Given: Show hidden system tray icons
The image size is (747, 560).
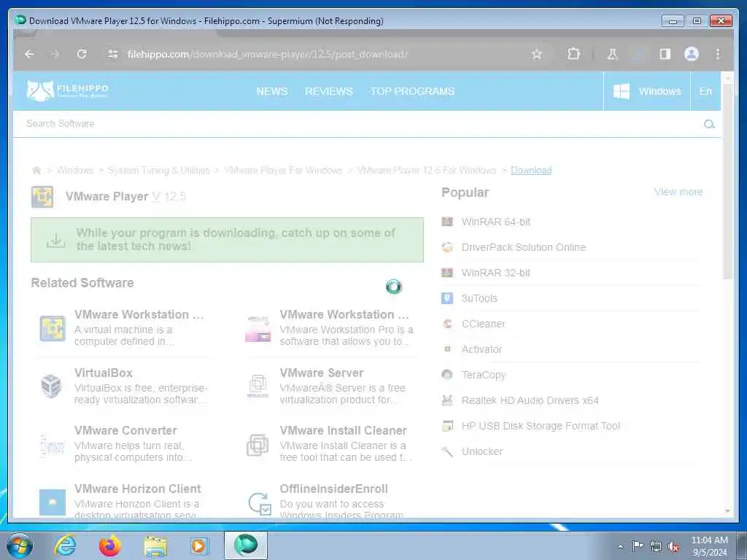Looking at the screenshot, I should (x=620, y=547).
